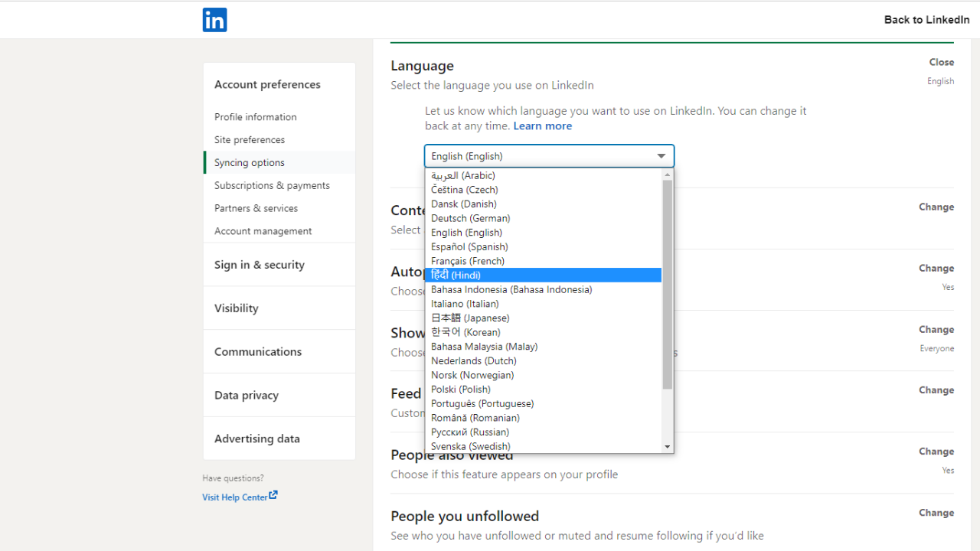Open Visit Help Center external link

tap(240, 497)
